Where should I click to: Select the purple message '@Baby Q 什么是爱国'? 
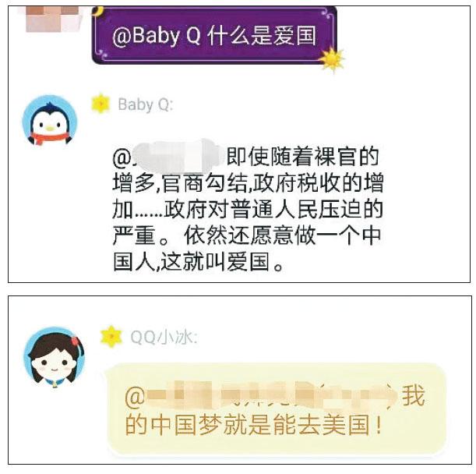click(x=214, y=35)
